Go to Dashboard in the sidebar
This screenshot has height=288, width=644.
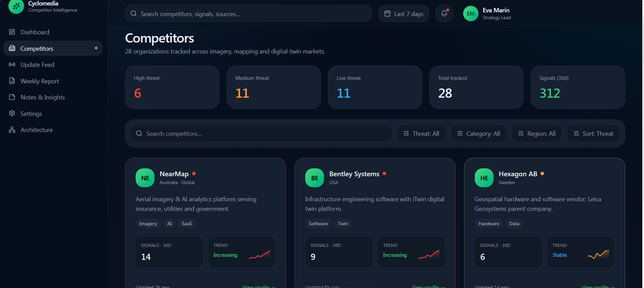(53, 32)
